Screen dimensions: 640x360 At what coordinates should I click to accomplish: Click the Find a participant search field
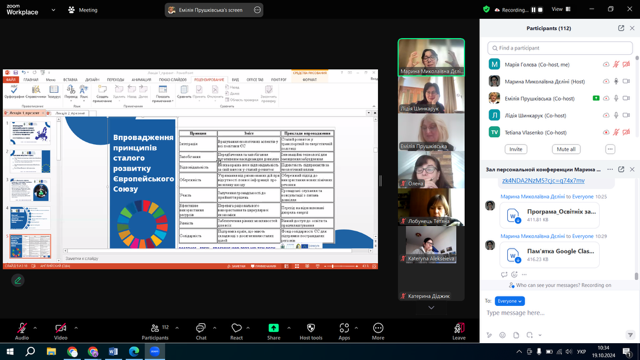point(560,48)
